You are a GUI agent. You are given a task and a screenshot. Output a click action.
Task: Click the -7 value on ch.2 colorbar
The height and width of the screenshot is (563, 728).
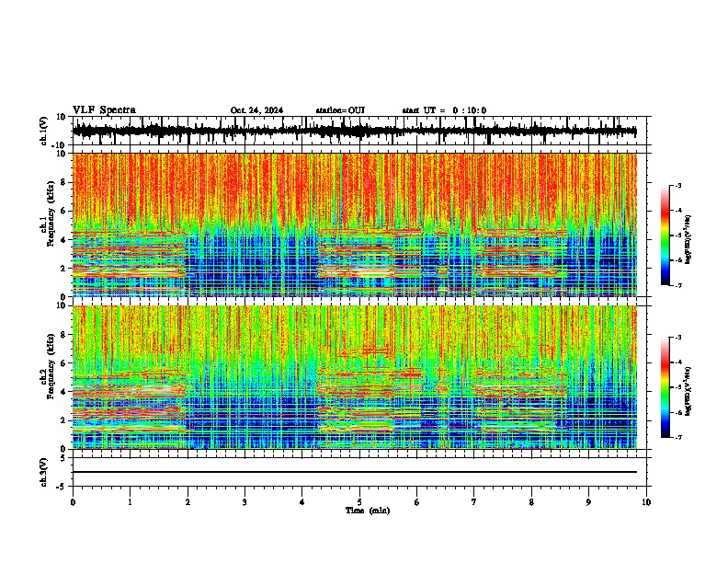[678, 437]
